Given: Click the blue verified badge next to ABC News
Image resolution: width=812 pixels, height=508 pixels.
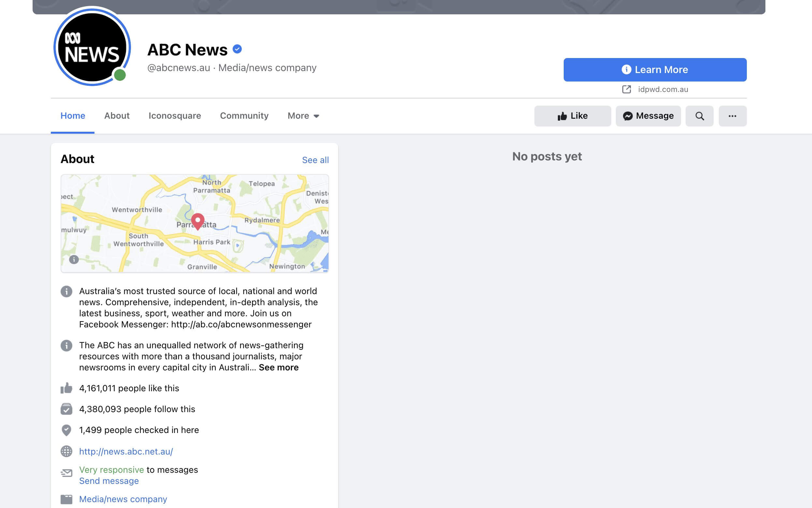Looking at the screenshot, I should [237, 49].
